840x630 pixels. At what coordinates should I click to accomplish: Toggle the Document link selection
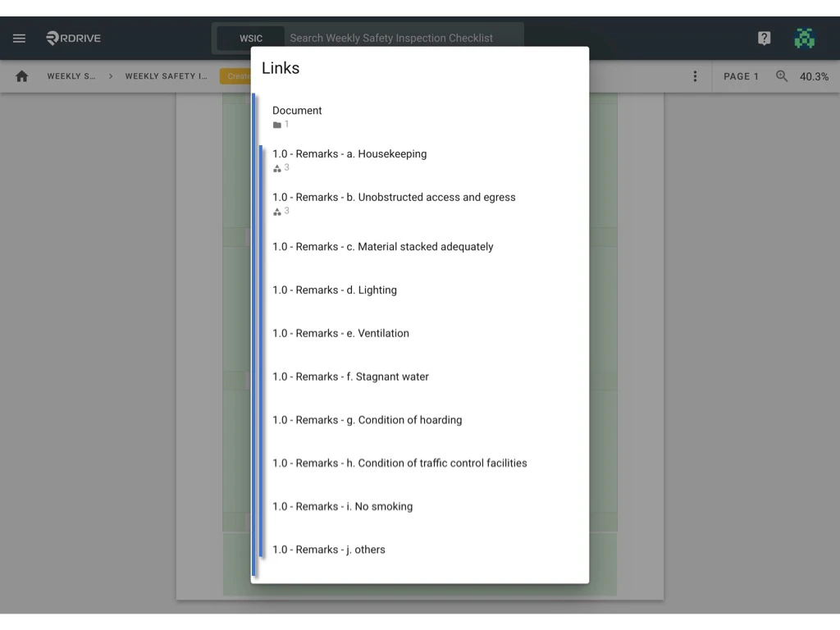(x=297, y=110)
